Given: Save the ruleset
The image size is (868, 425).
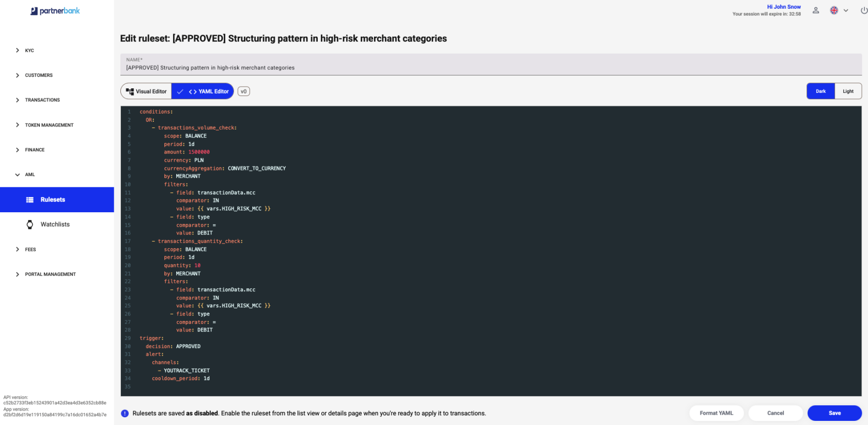Looking at the screenshot, I should point(834,413).
